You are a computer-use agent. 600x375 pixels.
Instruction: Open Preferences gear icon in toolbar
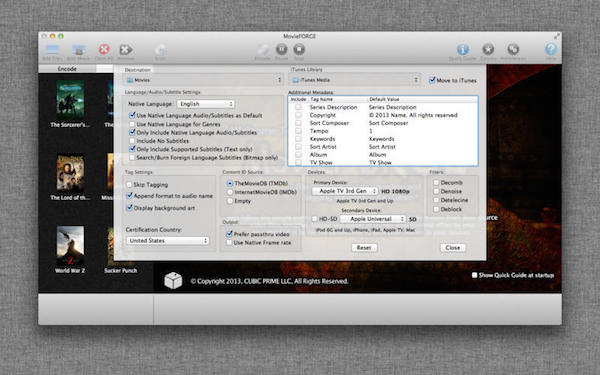513,49
